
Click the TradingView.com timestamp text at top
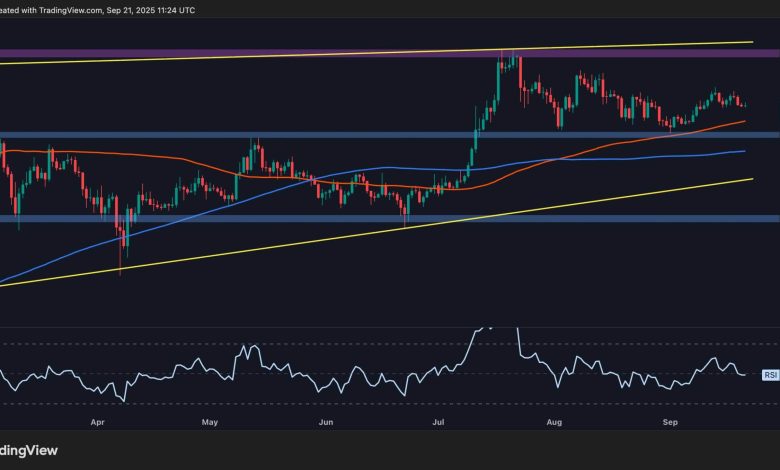click(98, 10)
